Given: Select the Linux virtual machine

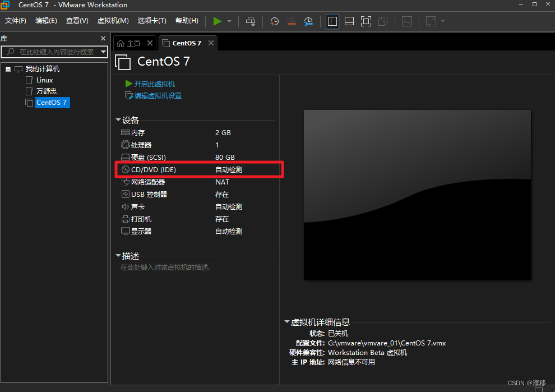Looking at the screenshot, I should click(x=44, y=80).
